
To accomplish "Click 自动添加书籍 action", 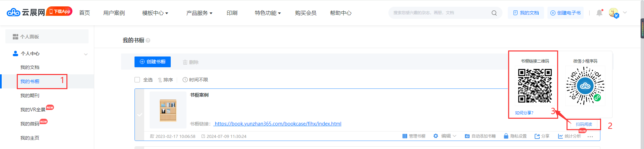I will 480,136.
